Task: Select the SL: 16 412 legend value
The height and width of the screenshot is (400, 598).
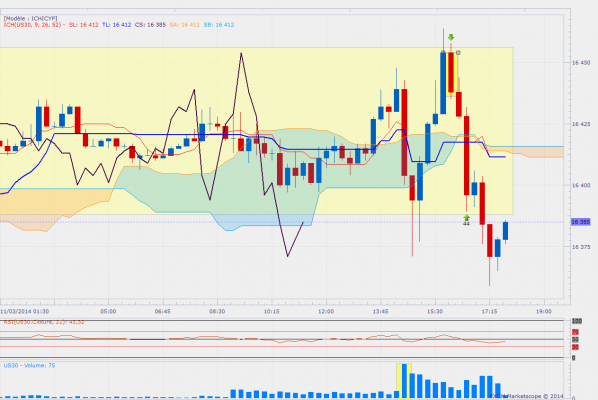Action: click(x=84, y=25)
